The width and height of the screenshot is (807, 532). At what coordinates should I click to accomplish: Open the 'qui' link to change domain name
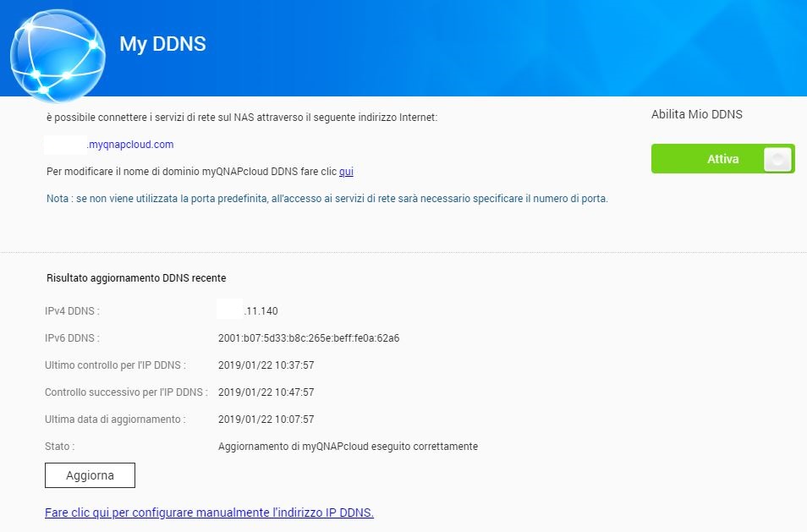[346, 172]
